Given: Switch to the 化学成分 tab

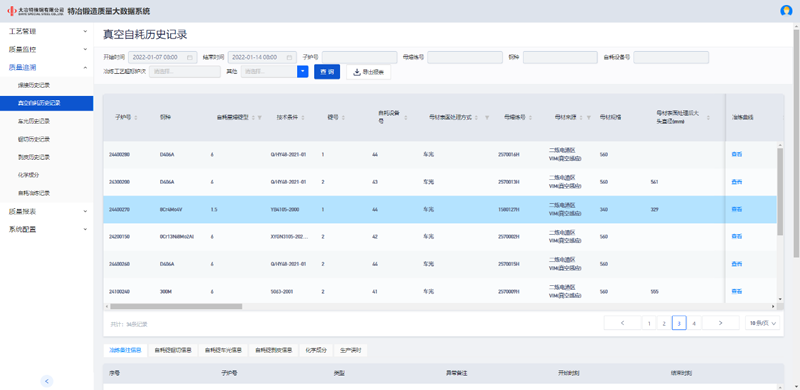Looking at the screenshot, I should [x=316, y=350].
